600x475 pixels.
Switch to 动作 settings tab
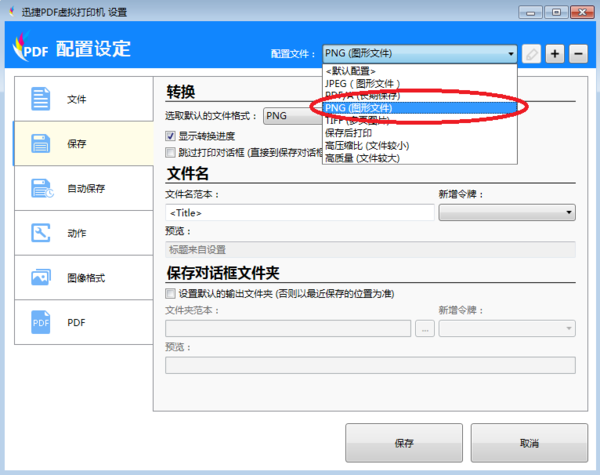[84, 233]
